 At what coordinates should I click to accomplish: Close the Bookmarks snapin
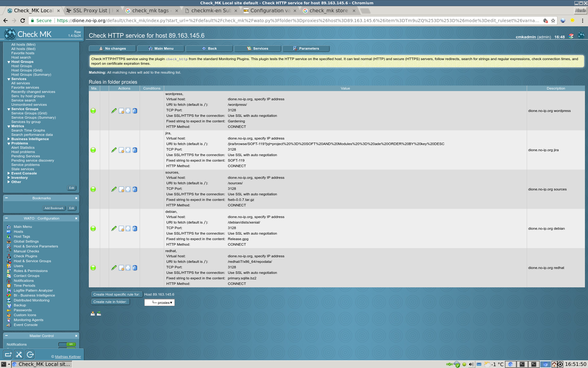click(76, 198)
